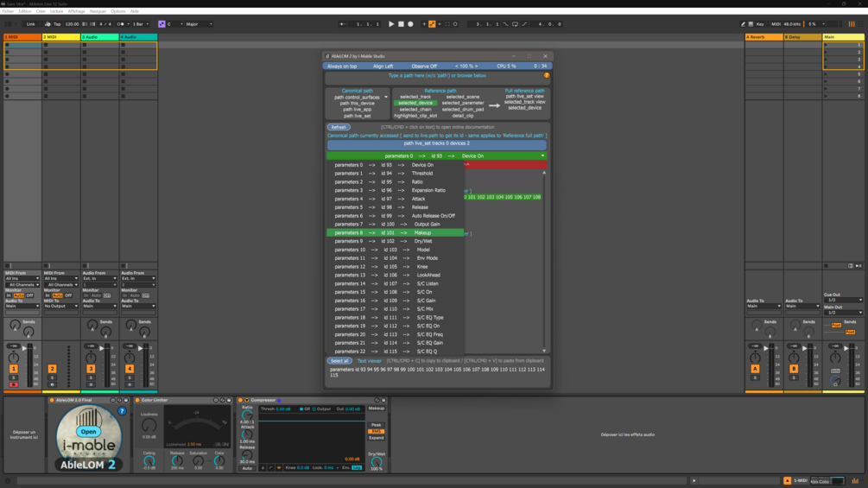Image resolution: width=868 pixels, height=488 pixels.
Task: Click the Color Limiter Ceiling knob
Action: (x=149, y=461)
